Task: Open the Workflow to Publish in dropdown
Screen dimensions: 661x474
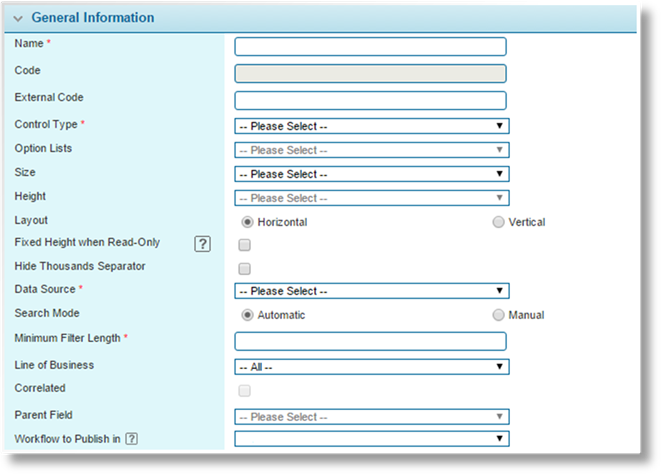Action: point(372,439)
